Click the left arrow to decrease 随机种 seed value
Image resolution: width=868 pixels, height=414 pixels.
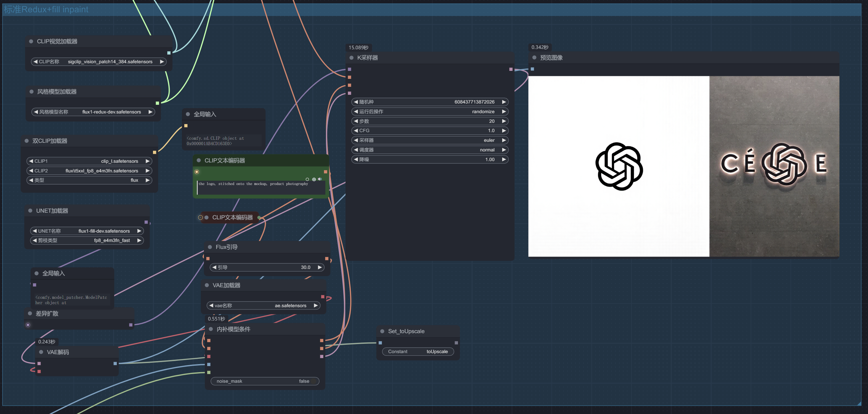(356, 102)
